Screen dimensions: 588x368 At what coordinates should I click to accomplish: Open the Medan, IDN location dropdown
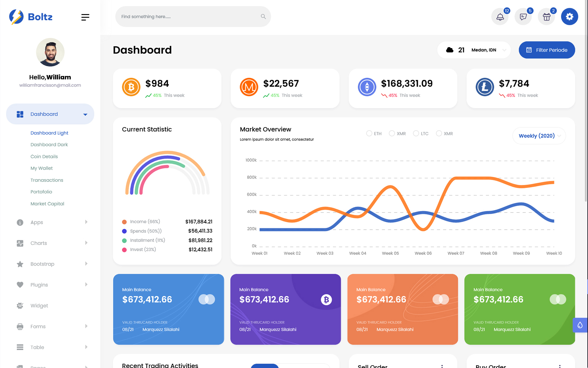pyautogui.click(x=484, y=50)
